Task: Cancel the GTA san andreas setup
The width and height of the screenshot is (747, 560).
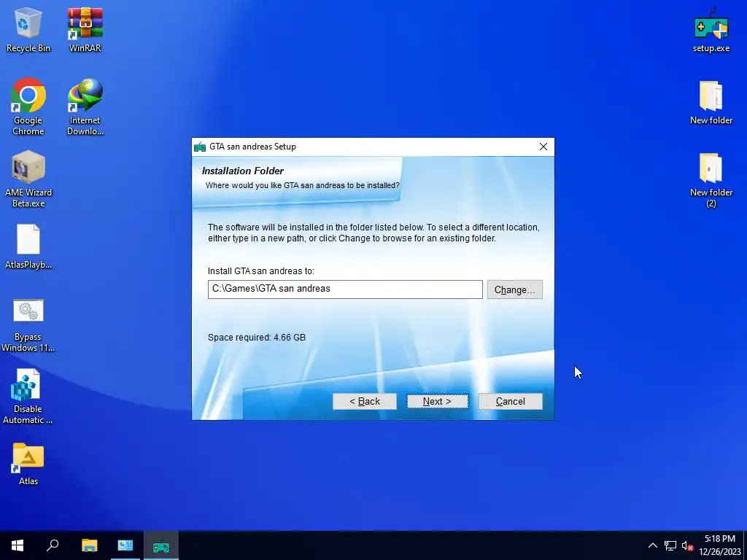Action: [x=510, y=402]
